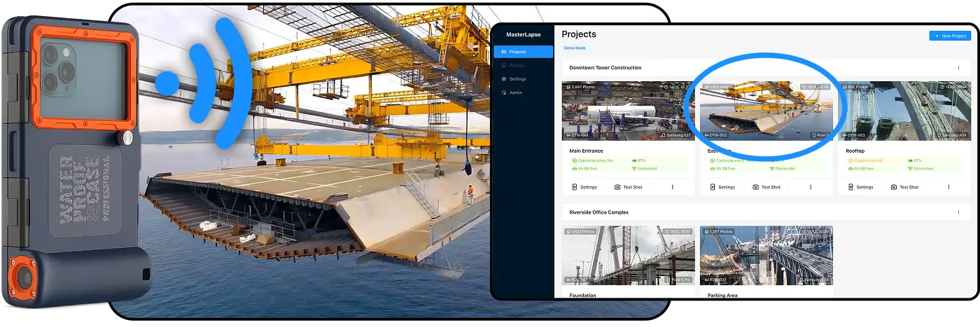Open the Admin section in the sidebar
The image size is (980, 327).
coord(523,92)
